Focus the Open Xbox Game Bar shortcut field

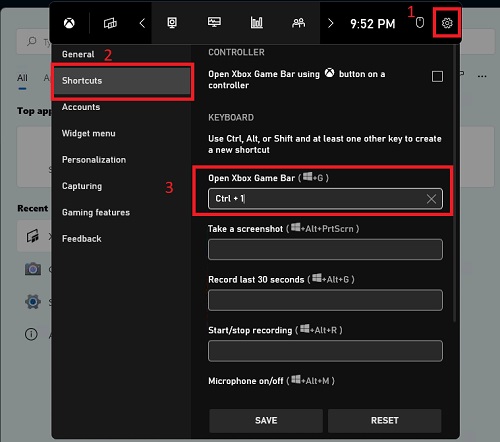coord(325,199)
